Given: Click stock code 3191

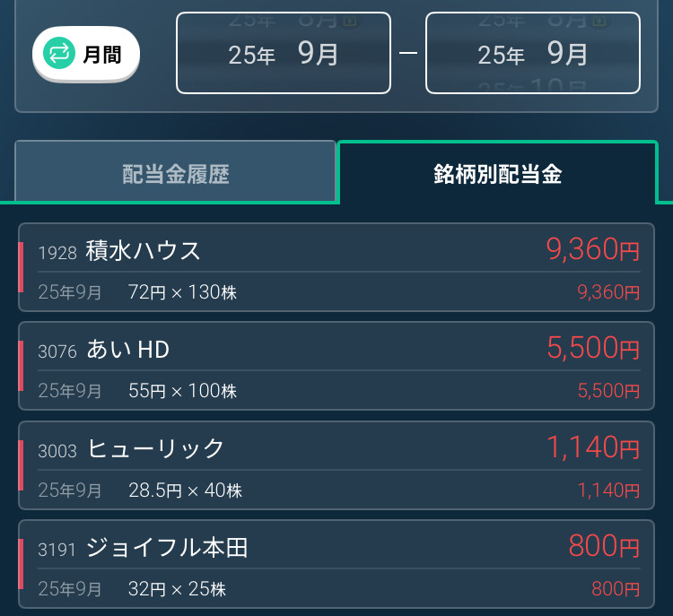Looking at the screenshot, I should [x=57, y=549].
